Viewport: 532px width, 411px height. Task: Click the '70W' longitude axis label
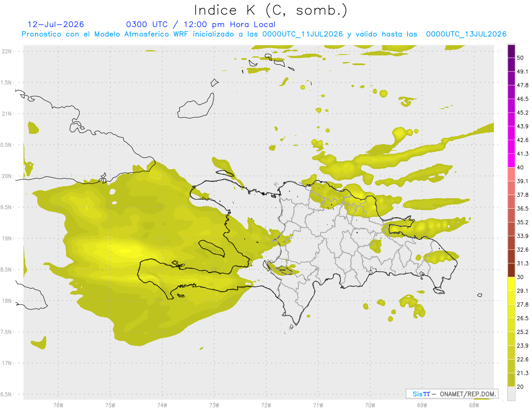pyautogui.click(x=370, y=404)
